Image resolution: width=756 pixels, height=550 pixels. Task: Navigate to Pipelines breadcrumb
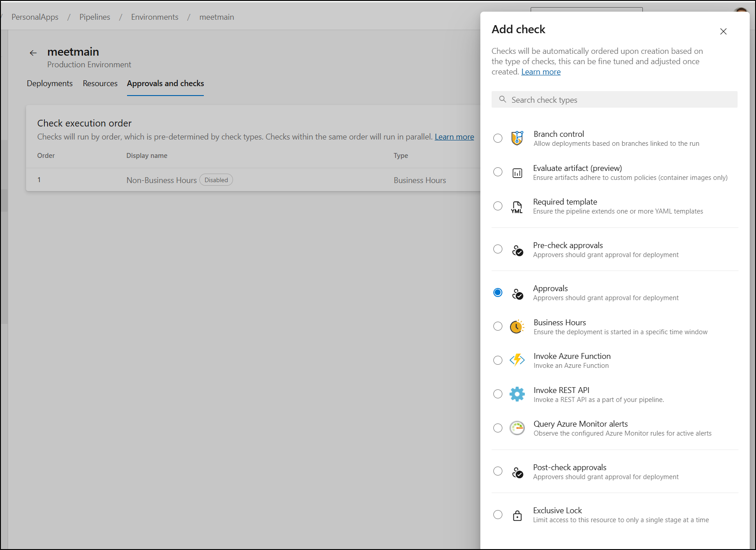pyautogui.click(x=95, y=17)
